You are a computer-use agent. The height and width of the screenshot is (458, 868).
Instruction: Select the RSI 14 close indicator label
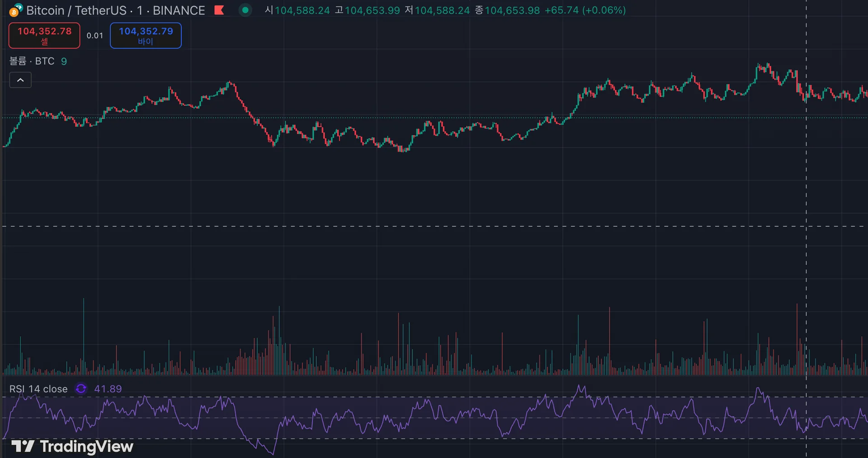click(38, 389)
